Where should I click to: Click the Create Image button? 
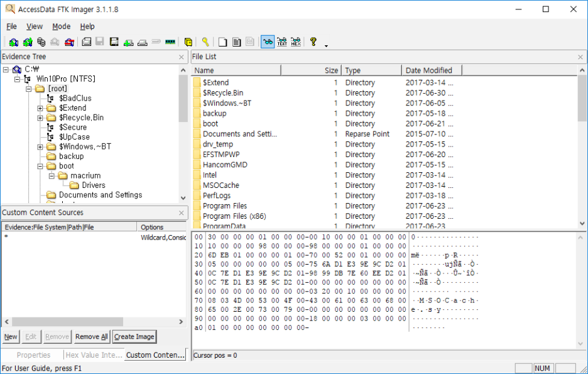tap(134, 336)
